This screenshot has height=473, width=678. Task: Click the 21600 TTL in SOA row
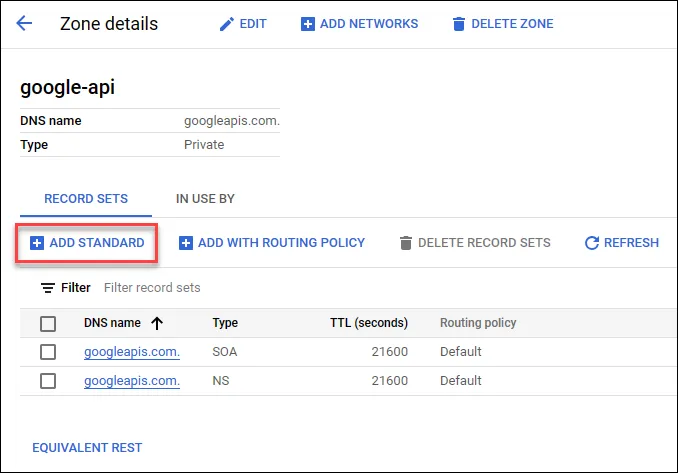[390, 352]
